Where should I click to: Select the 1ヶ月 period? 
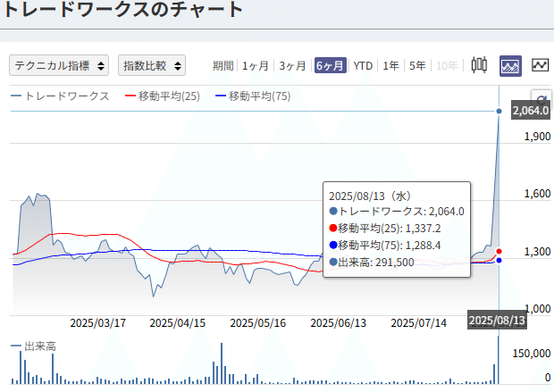(x=255, y=66)
